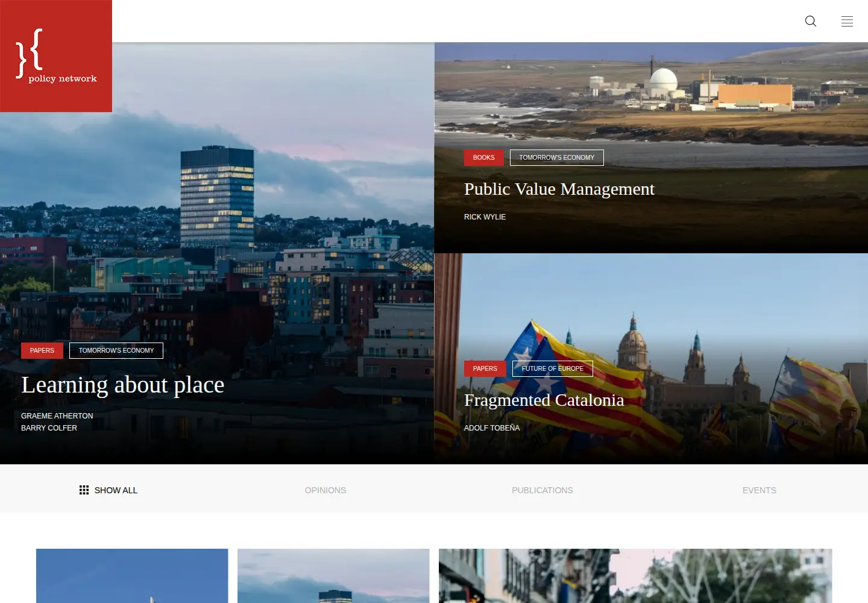Click the grid icon beside Show All

[x=84, y=490]
